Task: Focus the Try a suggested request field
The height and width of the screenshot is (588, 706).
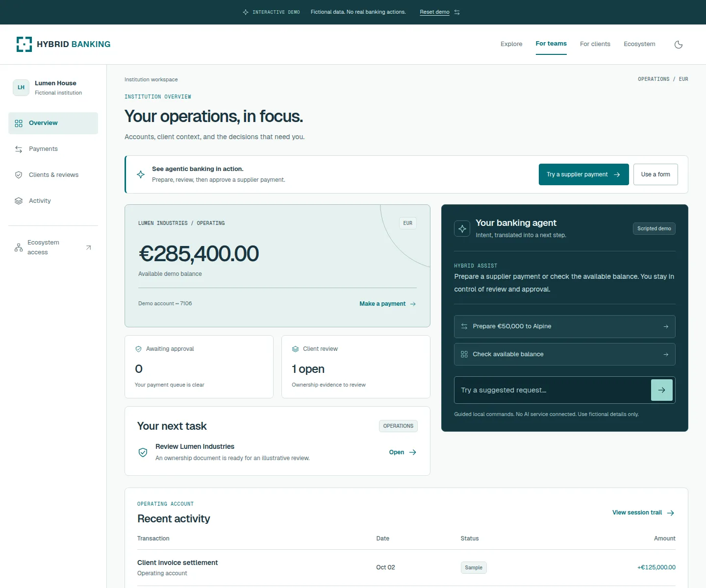Action: [x=552, y=390]
